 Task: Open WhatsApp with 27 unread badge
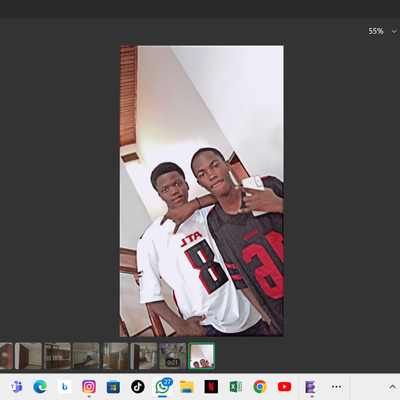(163, 386)
